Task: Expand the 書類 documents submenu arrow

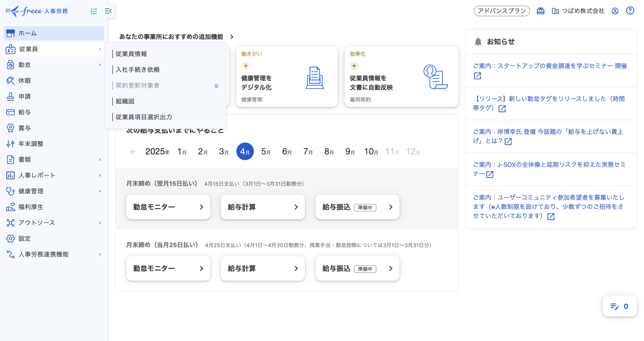Action: point(100,160)
